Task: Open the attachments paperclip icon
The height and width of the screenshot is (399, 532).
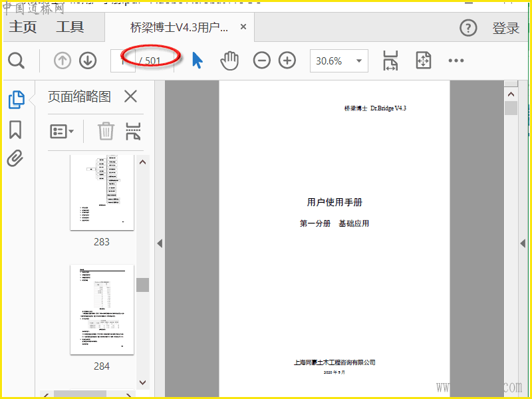Action: pos(15,158)
